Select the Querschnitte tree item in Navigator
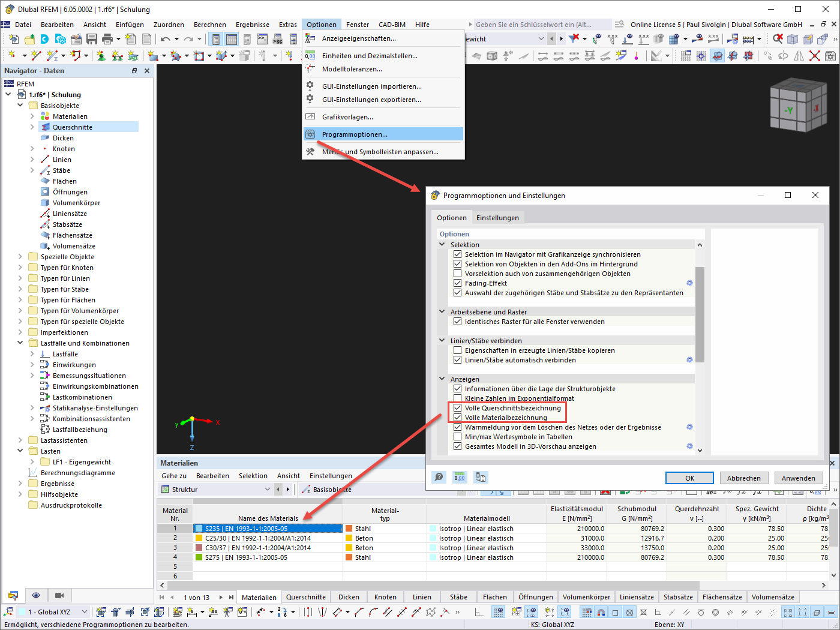This screenshot has width=840, height=630. [x=72, y=127]
